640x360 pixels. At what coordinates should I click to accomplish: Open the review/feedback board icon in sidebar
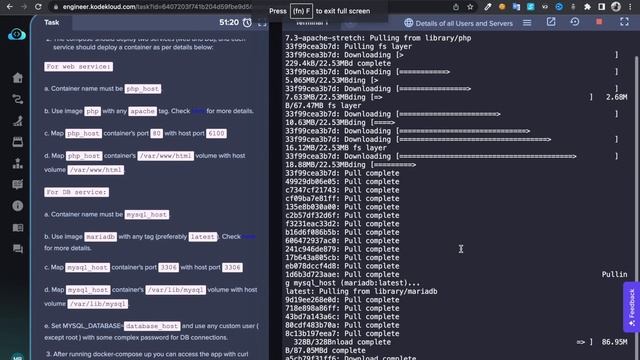[x=18, y=184]
